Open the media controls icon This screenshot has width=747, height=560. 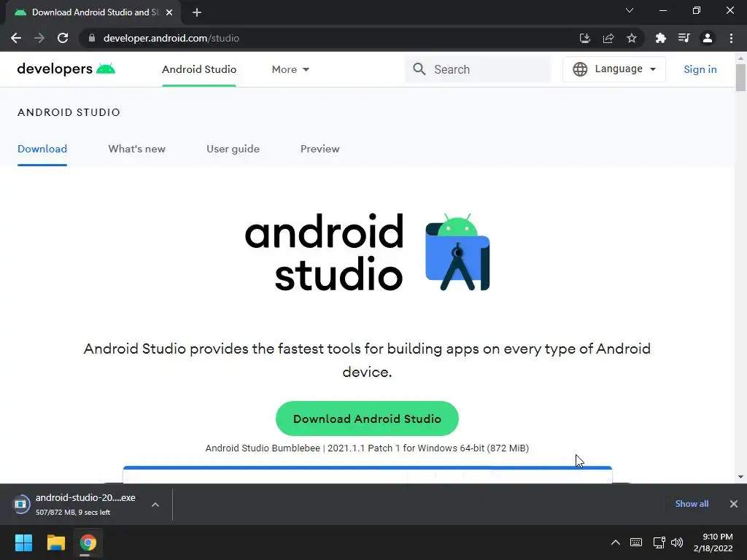click(684, 38)
